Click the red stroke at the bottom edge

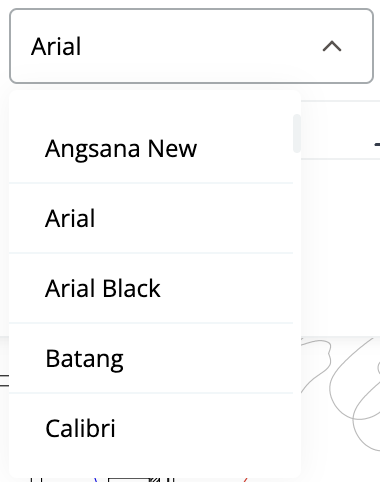point(245,480)
